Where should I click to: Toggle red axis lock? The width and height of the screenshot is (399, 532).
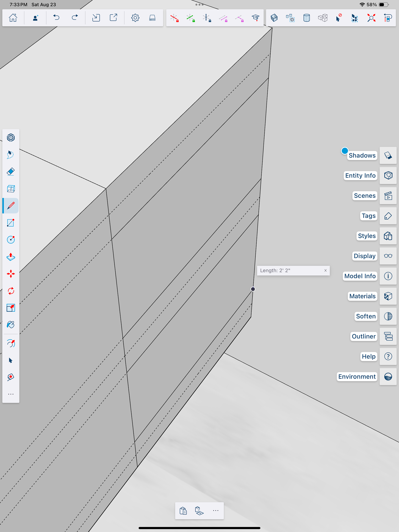point(174,18)
